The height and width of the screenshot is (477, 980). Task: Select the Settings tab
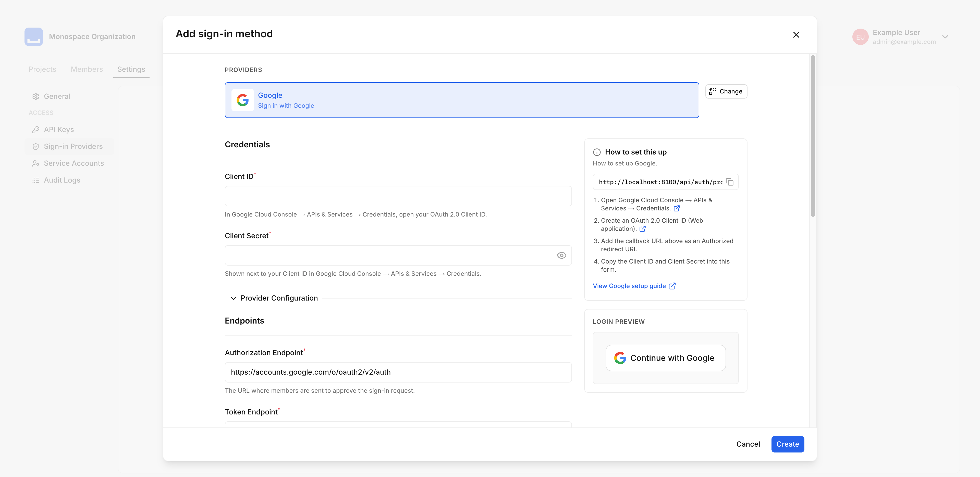pos(131,69)
